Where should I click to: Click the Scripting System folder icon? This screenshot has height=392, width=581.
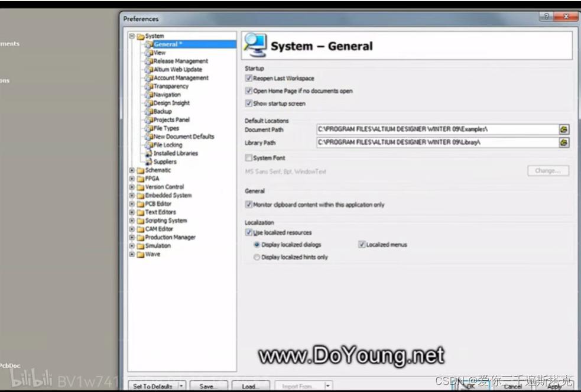141,221
